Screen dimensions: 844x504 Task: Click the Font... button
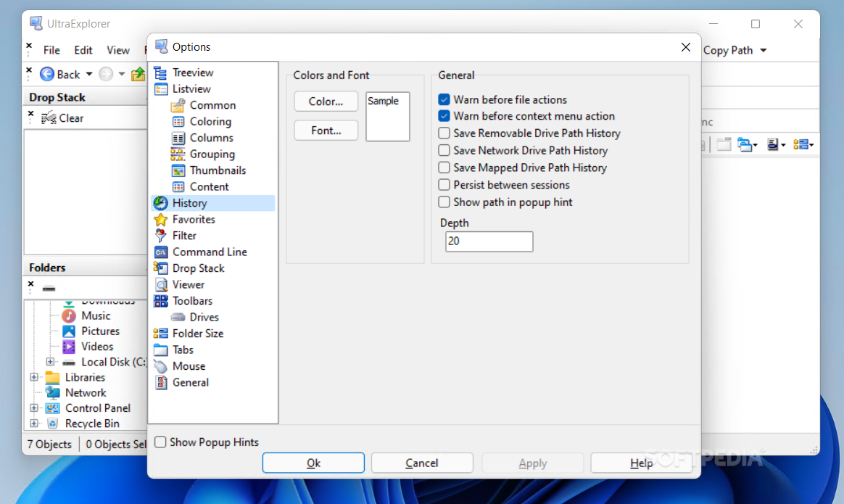tap(326, 131)
